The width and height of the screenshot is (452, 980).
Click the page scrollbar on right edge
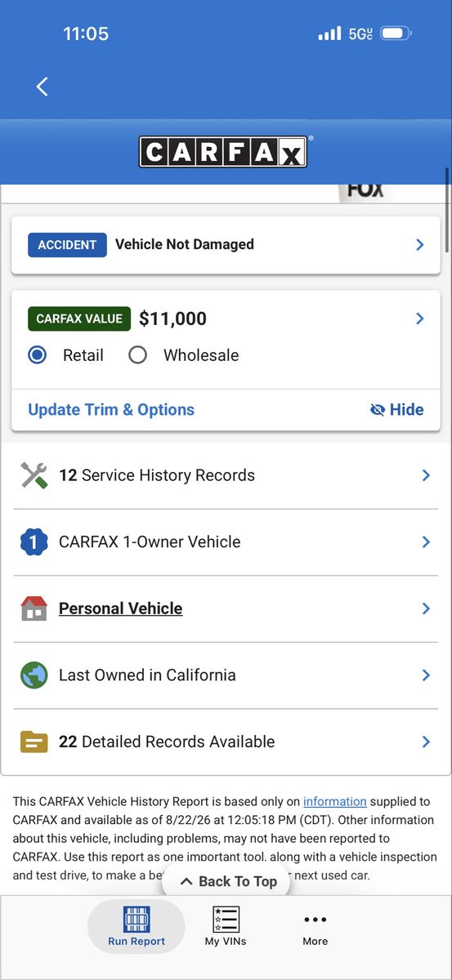(447, 211)
